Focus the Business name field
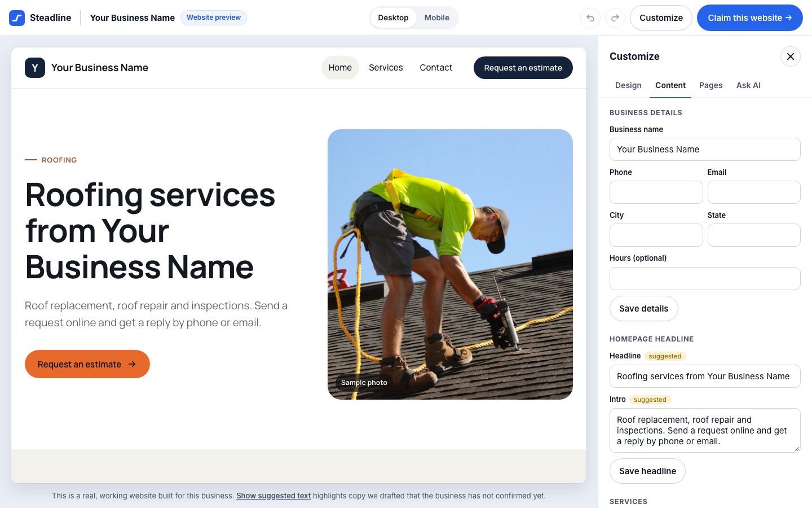 pos(705,150)
